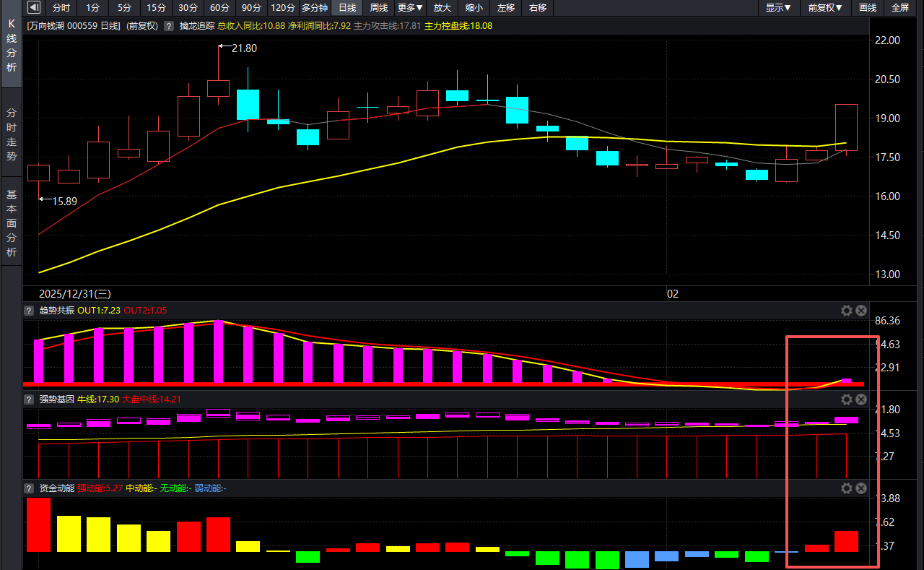This screenshot has width=924, height=570.
Task: Click the 无动能 label
Action: [x=175, y=488]
